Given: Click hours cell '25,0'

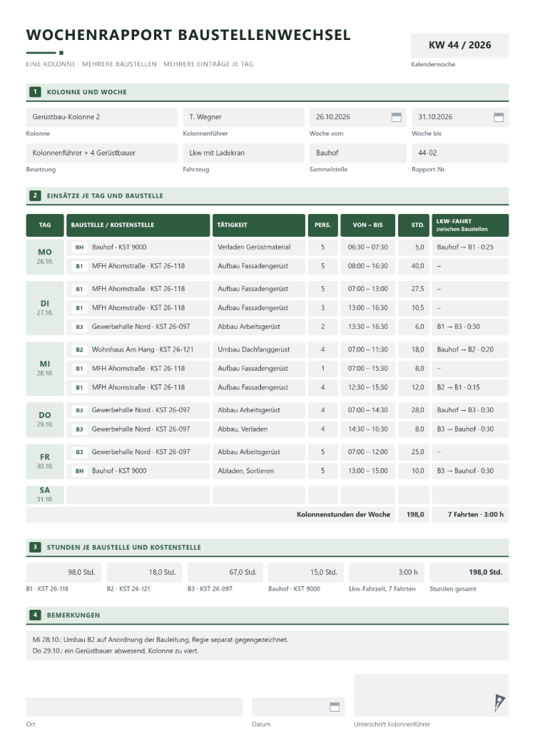Looking at the screenshot, I should [414, 452].
